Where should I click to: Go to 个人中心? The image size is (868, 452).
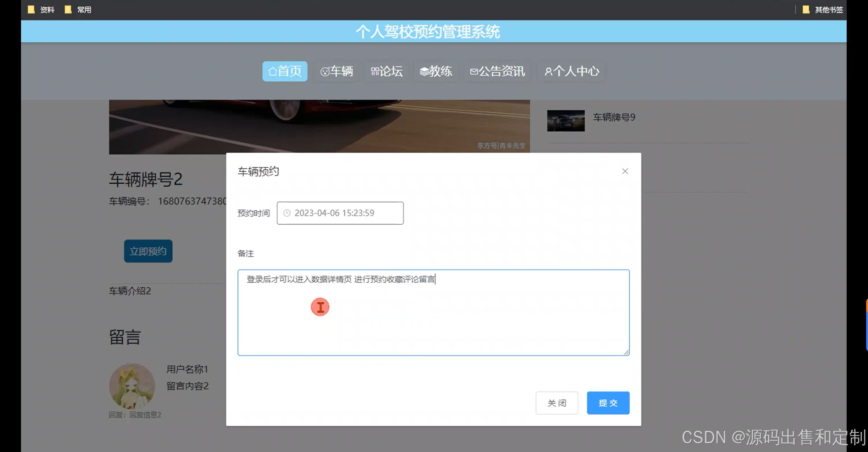click(x=572, y=71)
